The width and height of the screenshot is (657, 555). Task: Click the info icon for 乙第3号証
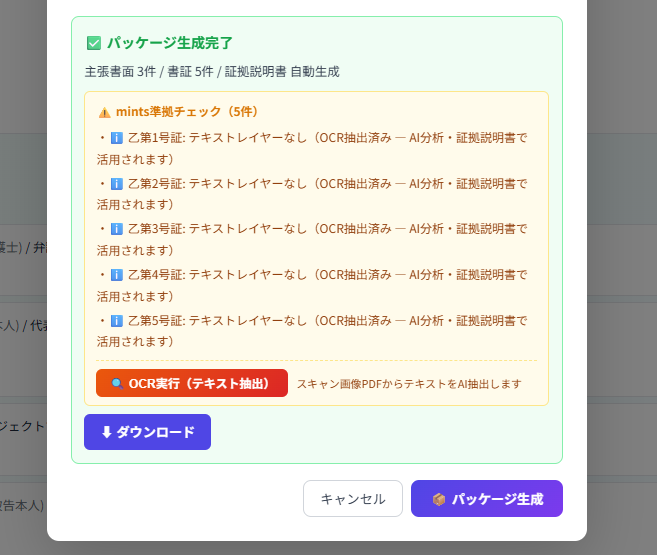tap(116, 229)
